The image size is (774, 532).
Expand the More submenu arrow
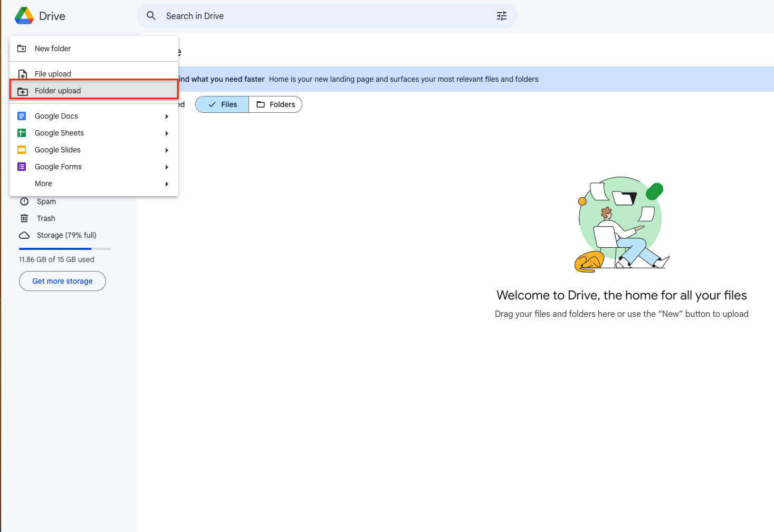167,183
